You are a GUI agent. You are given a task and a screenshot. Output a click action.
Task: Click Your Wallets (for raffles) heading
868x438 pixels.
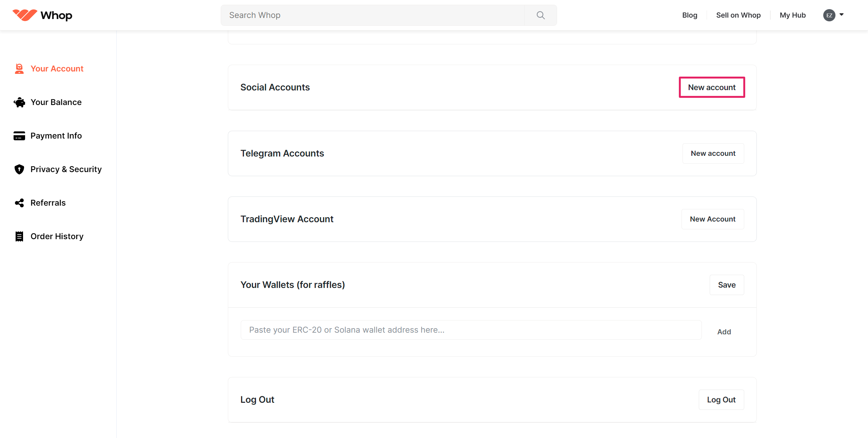[x=293, y=285]
